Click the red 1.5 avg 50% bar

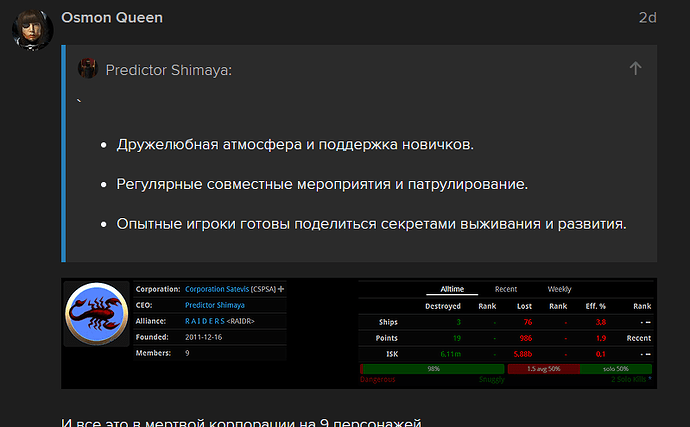(544, 369)
